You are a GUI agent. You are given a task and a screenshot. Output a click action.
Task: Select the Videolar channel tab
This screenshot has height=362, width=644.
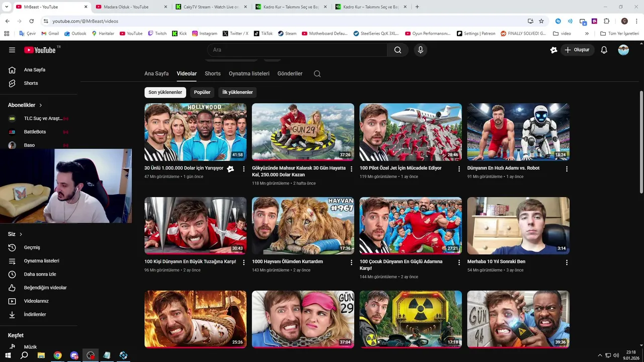(187, 73)
